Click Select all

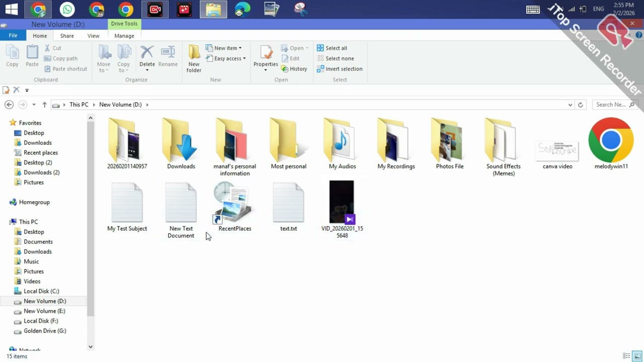(x=332, y=48)
